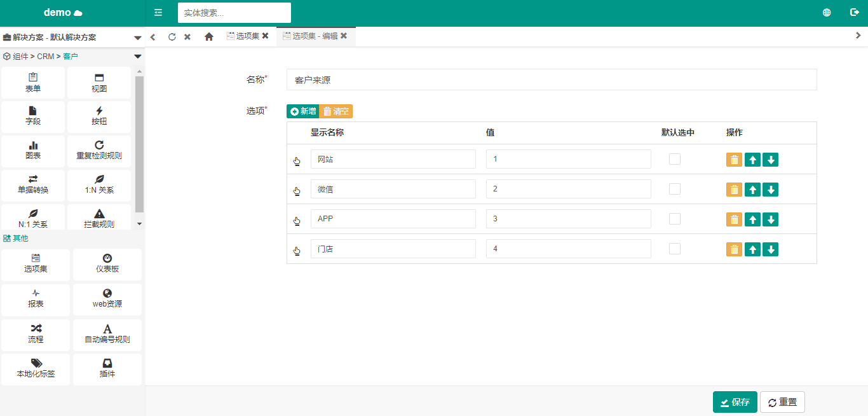
Task: Open the 字段 component
Action: tap(33, 116)
